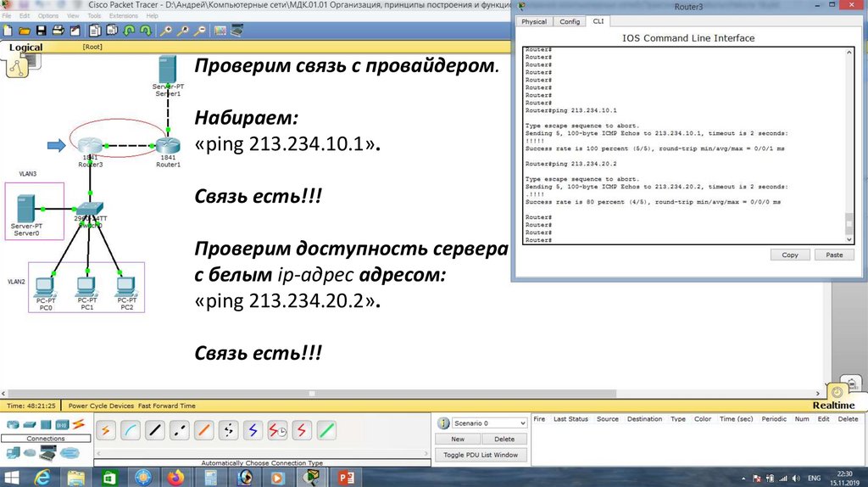
Task: Choose the blue coaxial cable
Action: [x=253, y=430]
